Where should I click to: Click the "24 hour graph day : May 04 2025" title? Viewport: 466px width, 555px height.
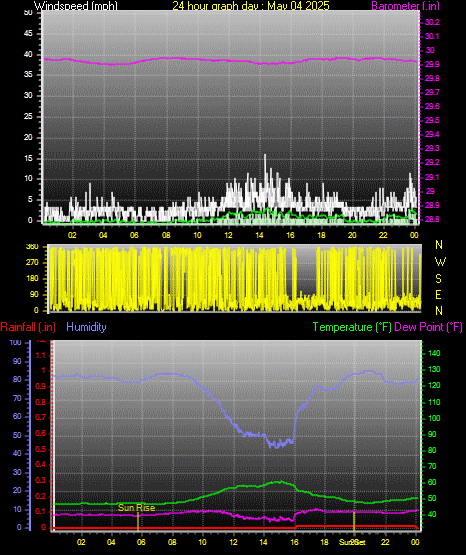pos(251,6)
